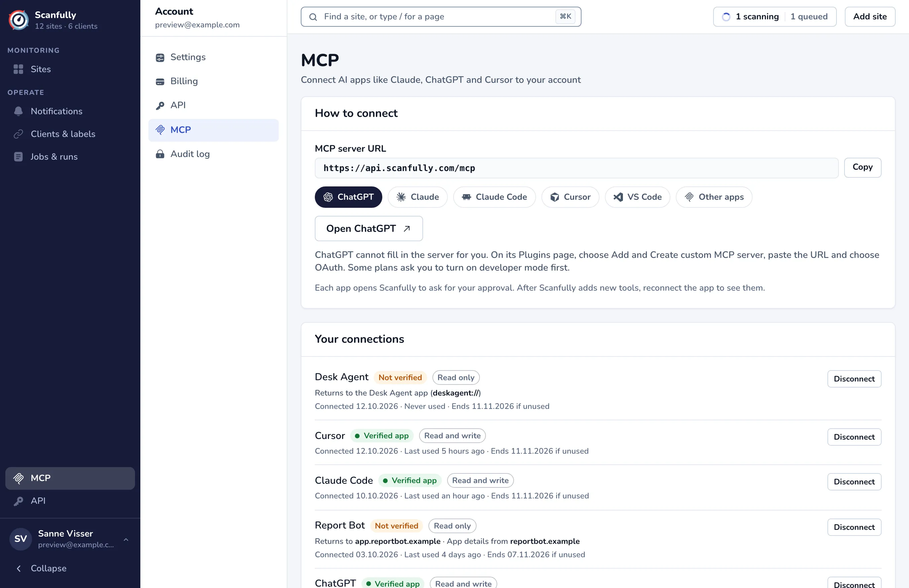Click the ⌘K shortcut badge
Screen dimensions: 909x588
point(565,16)
